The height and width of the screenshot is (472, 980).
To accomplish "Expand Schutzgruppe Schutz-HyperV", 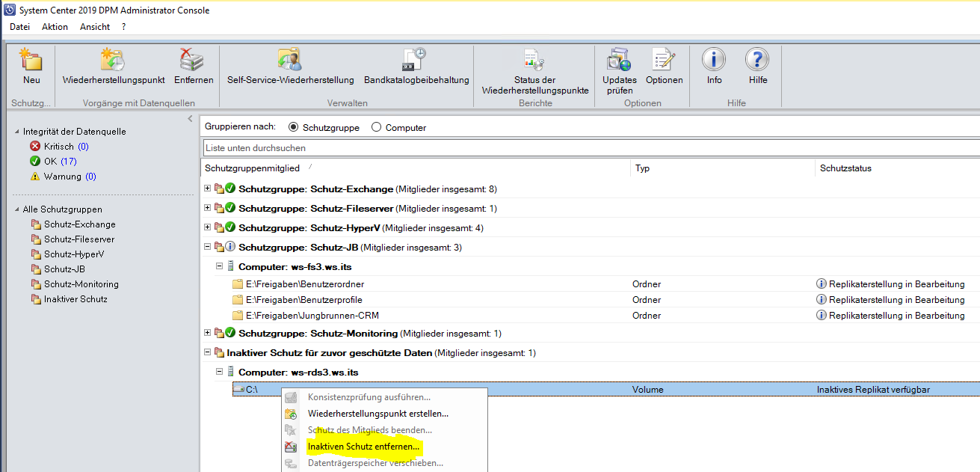I will [208, 227].
